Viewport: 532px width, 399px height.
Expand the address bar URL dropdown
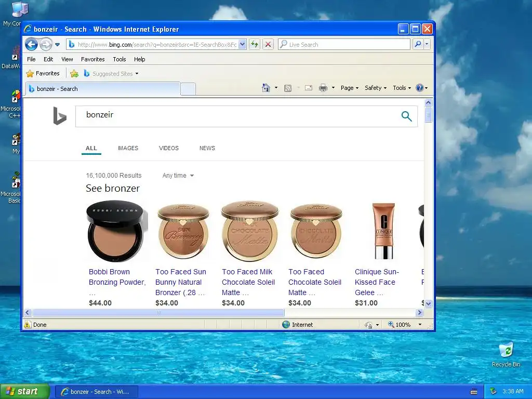(242, 45)
